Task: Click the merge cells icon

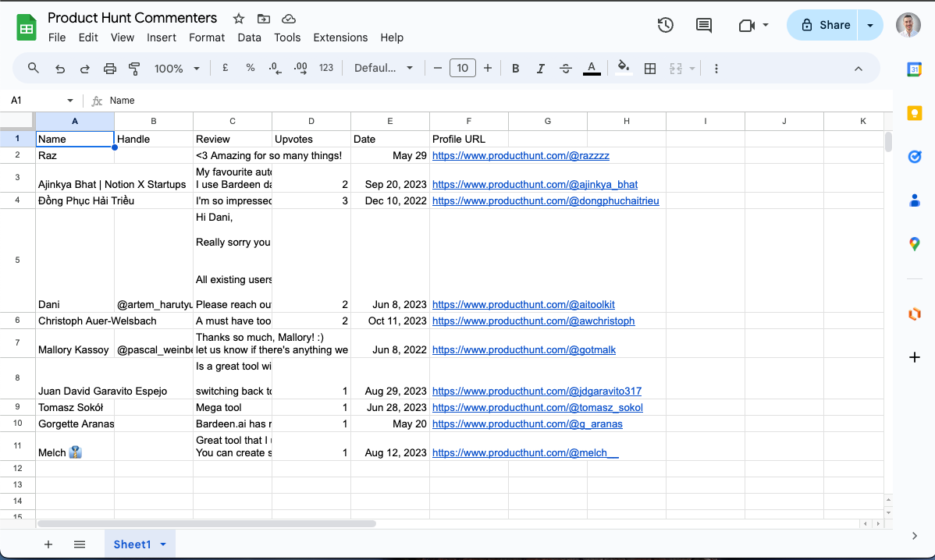Action: pos(676,69)
